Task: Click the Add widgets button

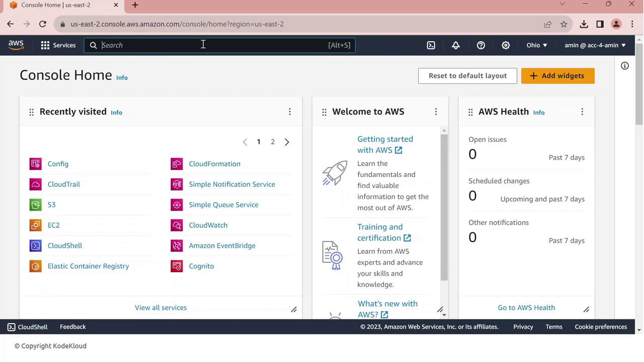Action: [558, 76]
